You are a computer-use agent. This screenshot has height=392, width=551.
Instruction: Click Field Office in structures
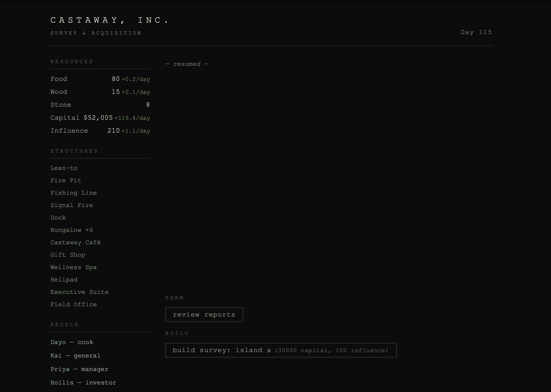[x=73, y=305]
